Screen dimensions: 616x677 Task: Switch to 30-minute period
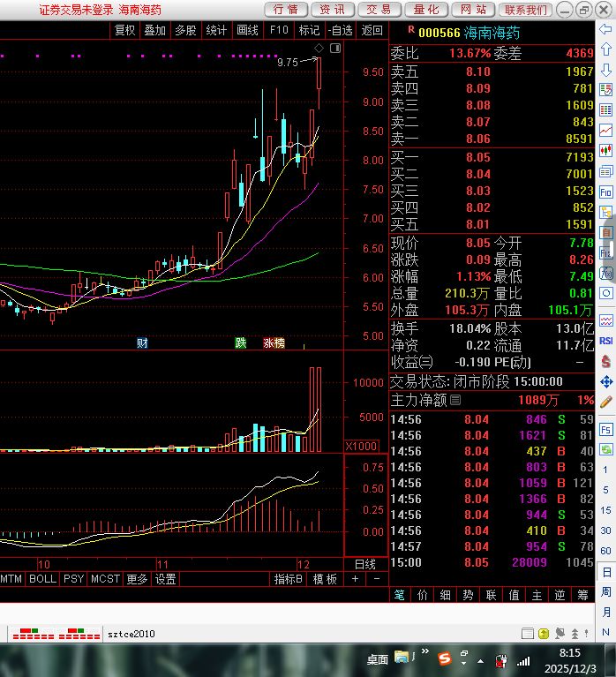click(x=605, y=530)
